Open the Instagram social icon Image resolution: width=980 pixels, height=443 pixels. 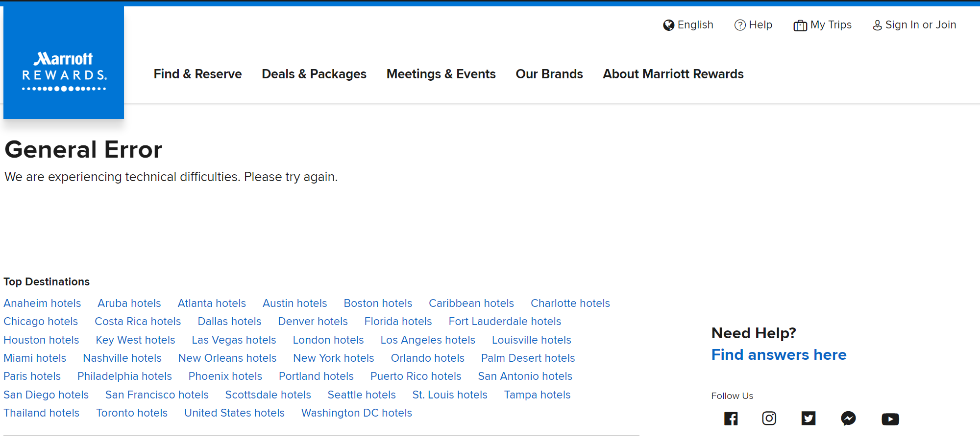click(x=769, y=419)
